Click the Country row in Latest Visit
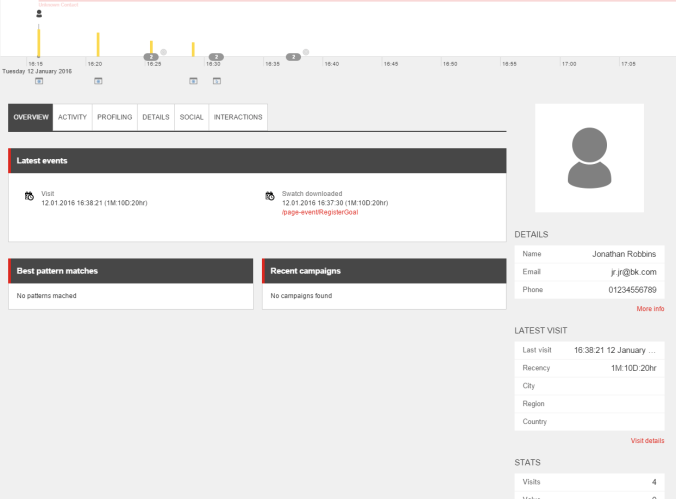Image resolution: width=676 pixels, height=499 pixels. click(x=589, y=422)
